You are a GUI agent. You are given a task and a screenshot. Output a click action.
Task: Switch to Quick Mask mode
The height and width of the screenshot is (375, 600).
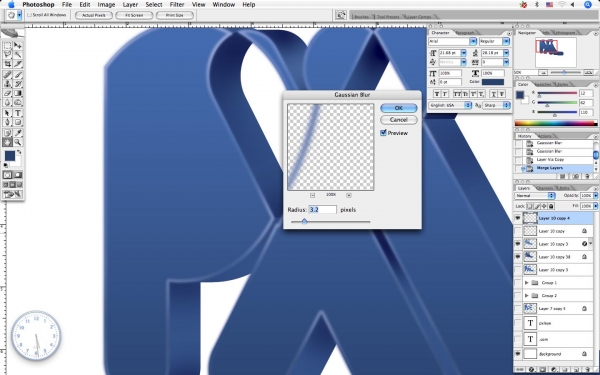pos(18,175)
